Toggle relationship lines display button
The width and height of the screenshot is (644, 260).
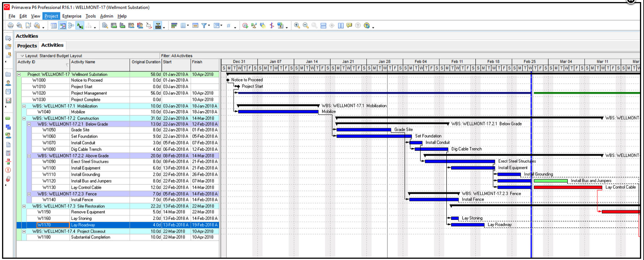(80, 26)
